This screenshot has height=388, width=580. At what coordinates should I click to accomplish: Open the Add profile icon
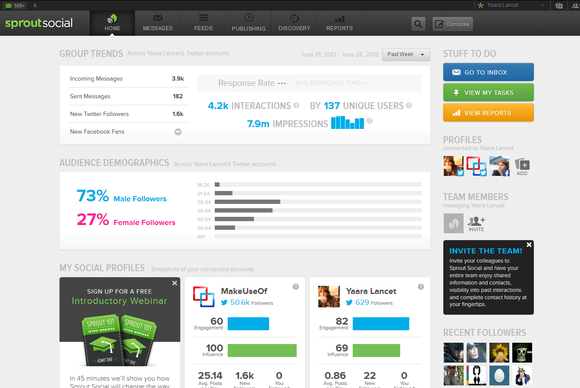pyautogui.click(x=522, y=166)
